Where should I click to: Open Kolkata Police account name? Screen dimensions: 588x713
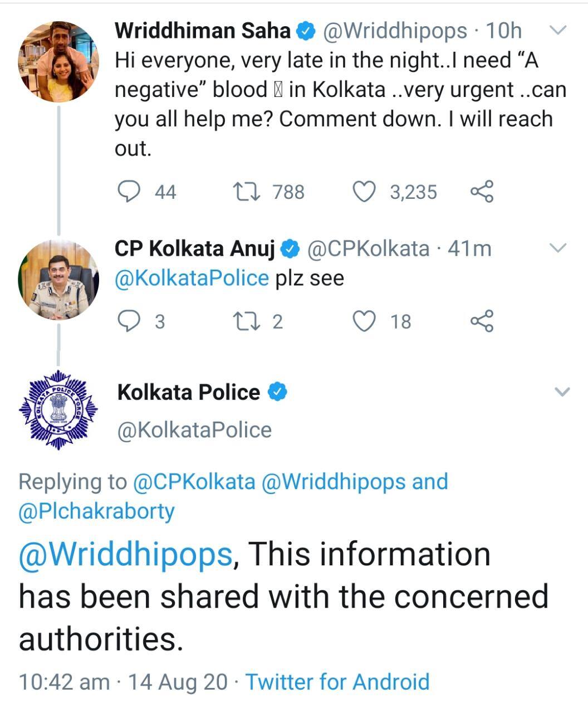pyautogui.click(x=188, y=392)
